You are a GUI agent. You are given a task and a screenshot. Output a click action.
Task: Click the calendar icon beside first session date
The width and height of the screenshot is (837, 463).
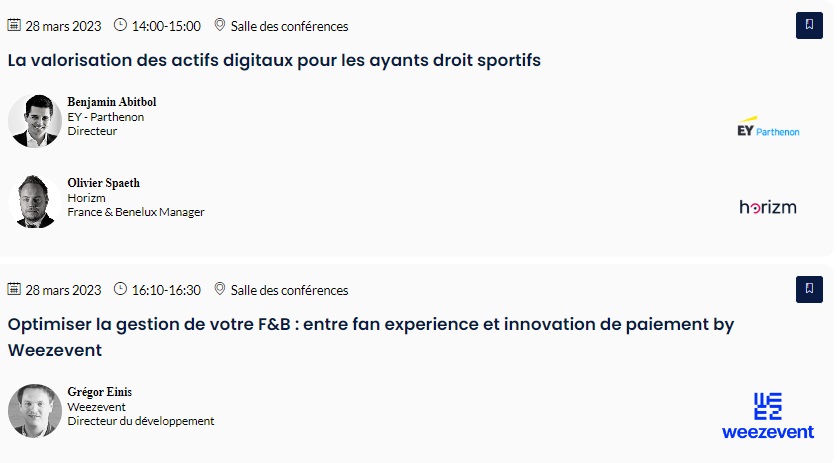[x=14, y=25]
